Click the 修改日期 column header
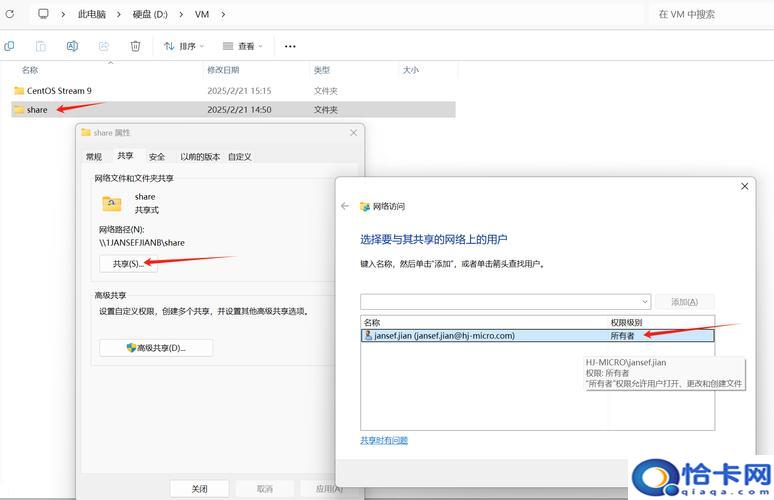774x500 pixels. click(223, 70)
